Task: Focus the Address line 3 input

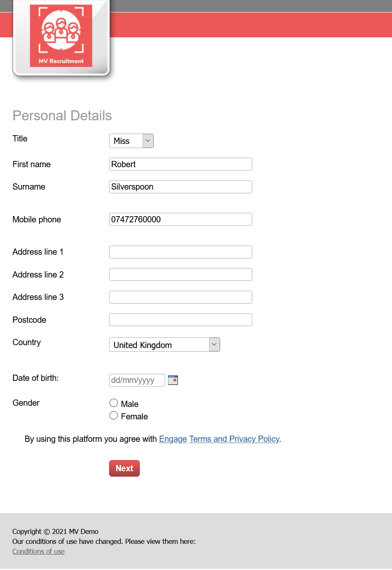Action: point(180,297)
